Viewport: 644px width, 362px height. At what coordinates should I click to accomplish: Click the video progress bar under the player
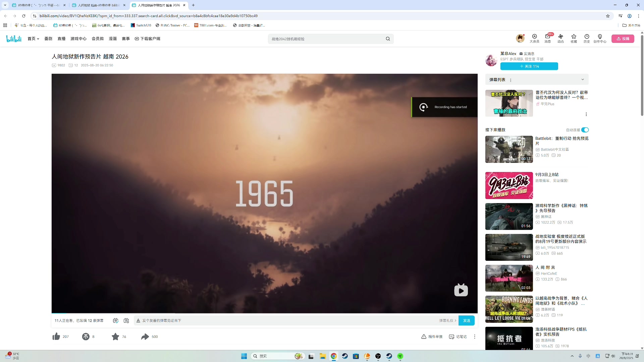264,313
